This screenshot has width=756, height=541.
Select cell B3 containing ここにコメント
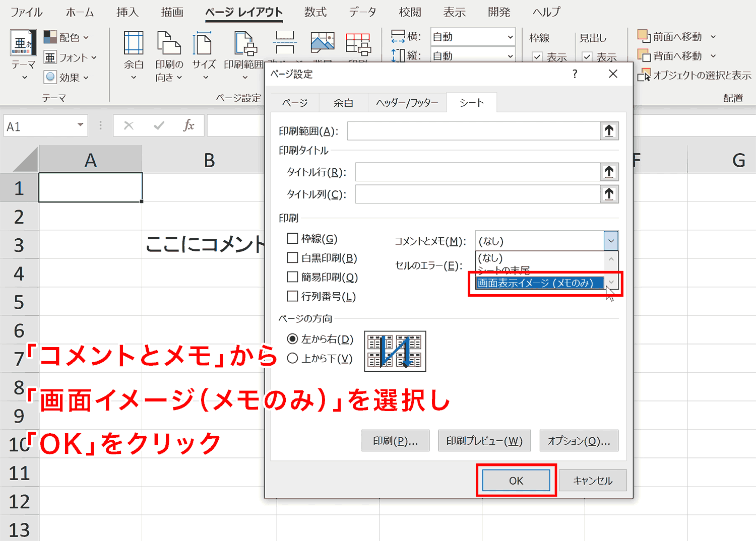(x=204, y=244)
